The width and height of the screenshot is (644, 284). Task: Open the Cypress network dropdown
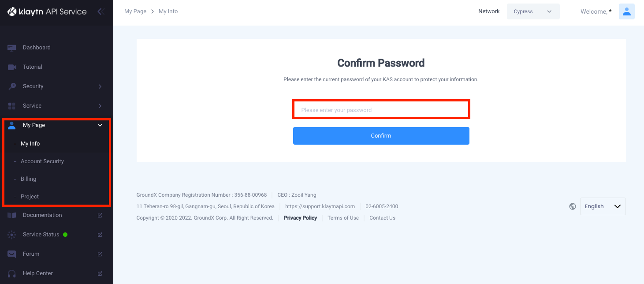click(533, 11)
